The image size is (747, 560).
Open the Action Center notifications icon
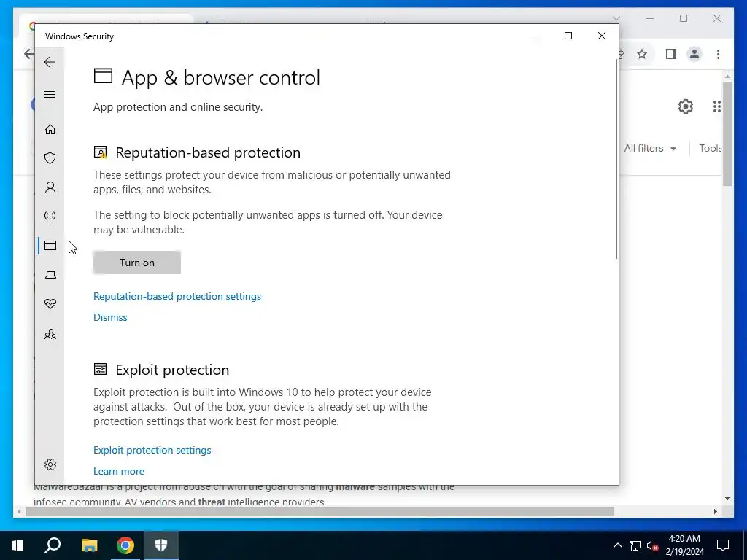click(x=723, y=545)
